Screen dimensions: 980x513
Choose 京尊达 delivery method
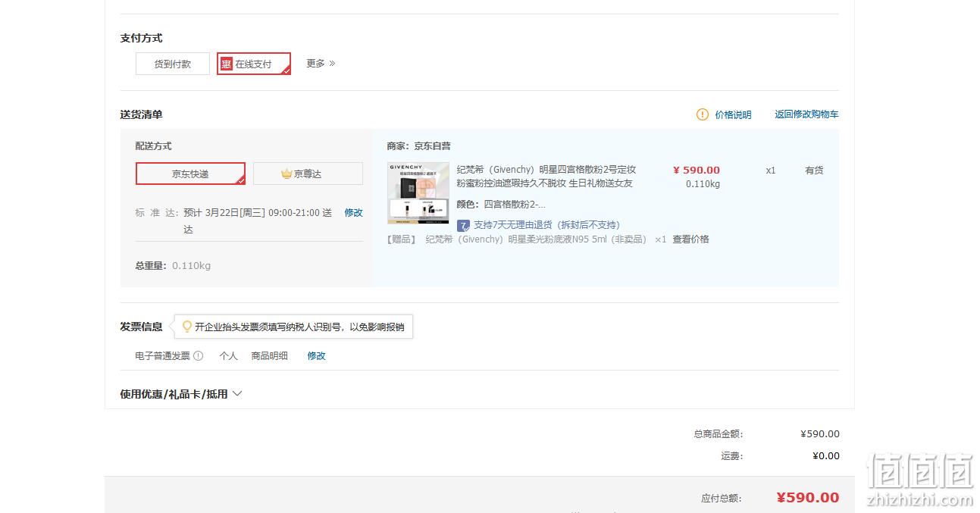pyautogui.click(x=308, y=174)
